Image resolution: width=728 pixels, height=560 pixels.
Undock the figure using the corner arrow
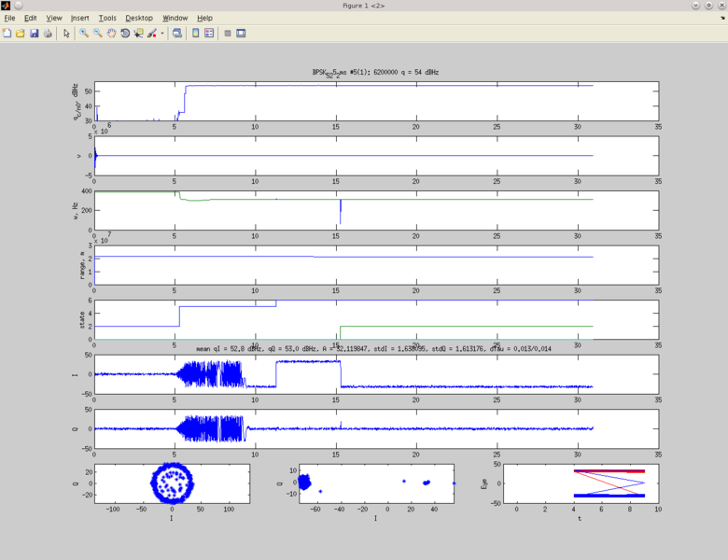tap(721, 18)
